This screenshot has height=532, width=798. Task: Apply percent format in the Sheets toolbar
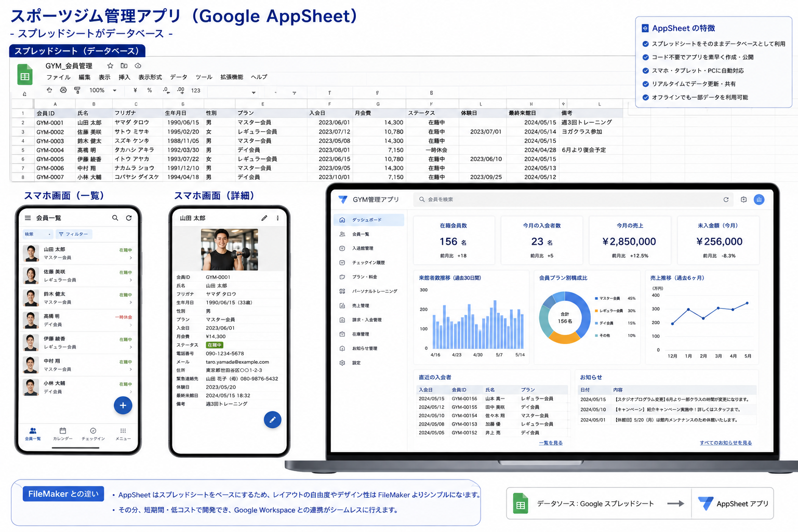[x=150, y=90]
